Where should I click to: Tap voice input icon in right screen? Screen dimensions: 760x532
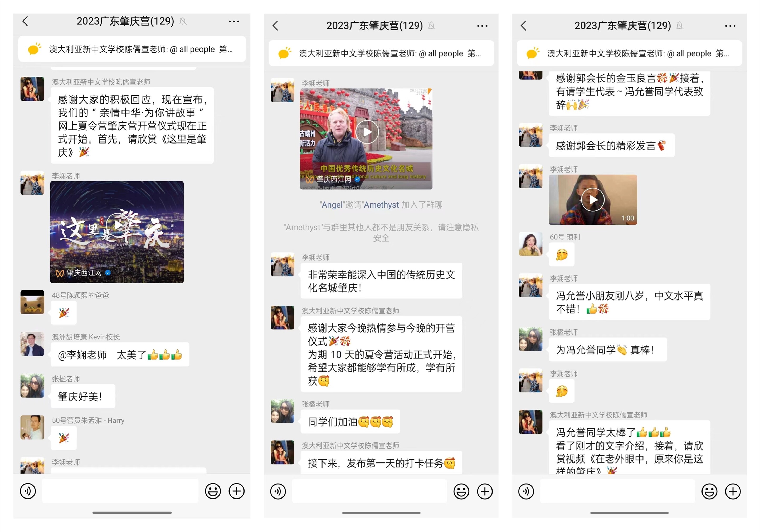pos(526,491)
